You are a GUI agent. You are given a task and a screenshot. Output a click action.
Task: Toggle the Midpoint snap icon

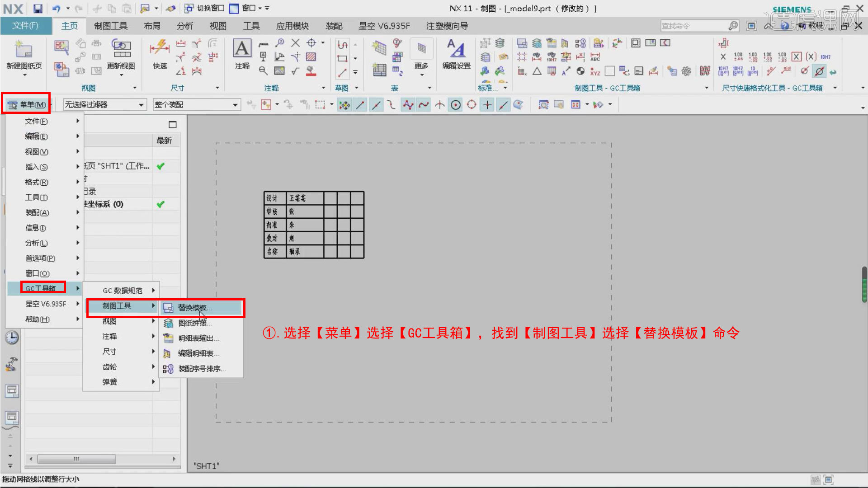coord(376,105)
